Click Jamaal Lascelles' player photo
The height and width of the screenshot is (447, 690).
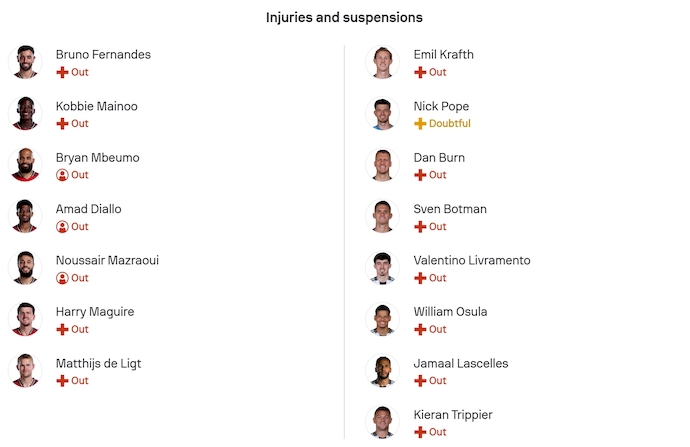pyautogui.click(x=383, y=370)
